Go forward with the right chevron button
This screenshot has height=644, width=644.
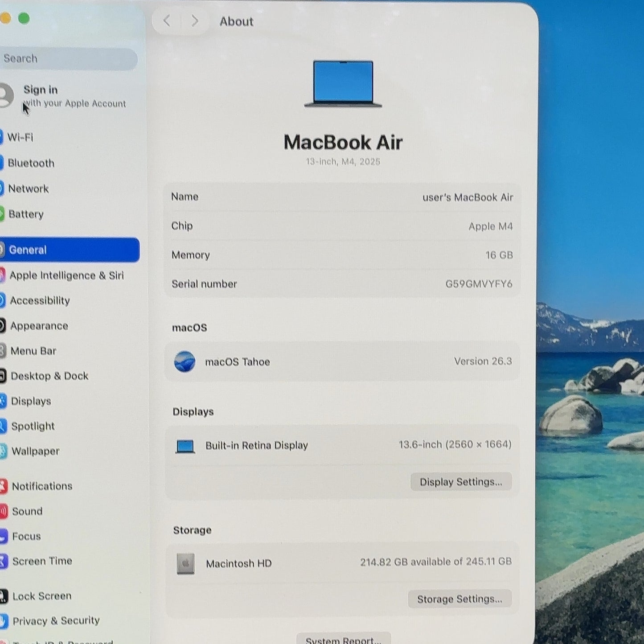(195, 21)
